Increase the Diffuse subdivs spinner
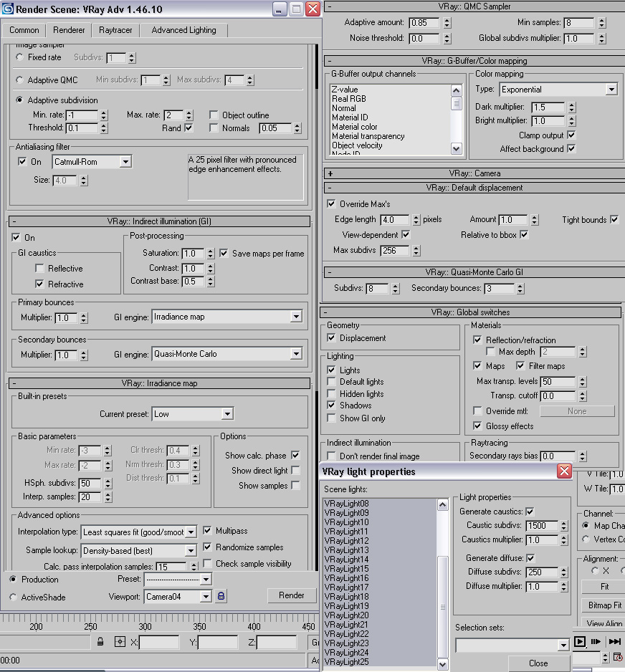The image size is (625, 672). (x=563, y=569)
